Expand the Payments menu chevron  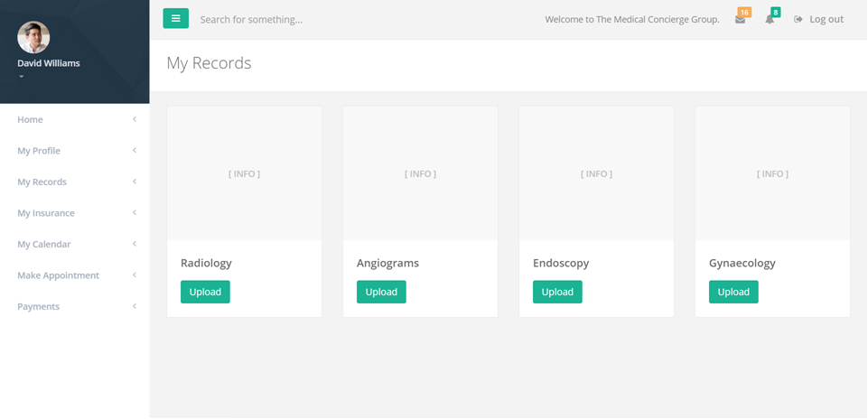click(x=135, y=305)
